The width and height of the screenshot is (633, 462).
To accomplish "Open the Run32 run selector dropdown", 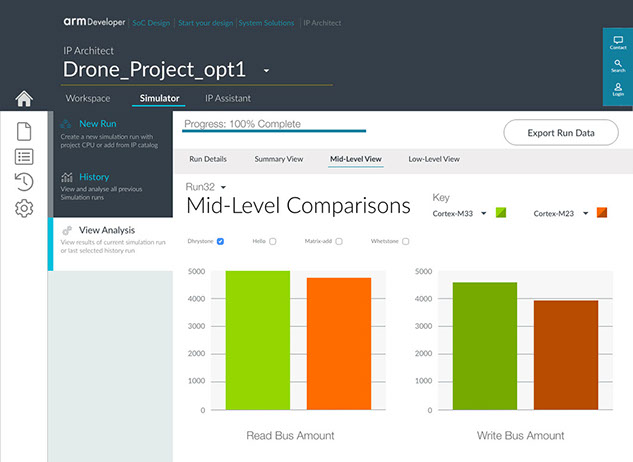I will (224, 187).
